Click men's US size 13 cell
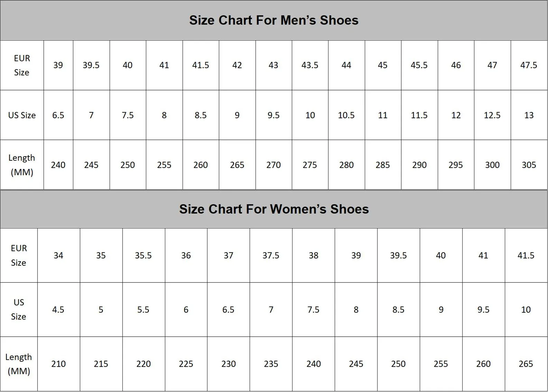This screenshot has width=548, height=392. pyautogui.click(x=529, y=115)
